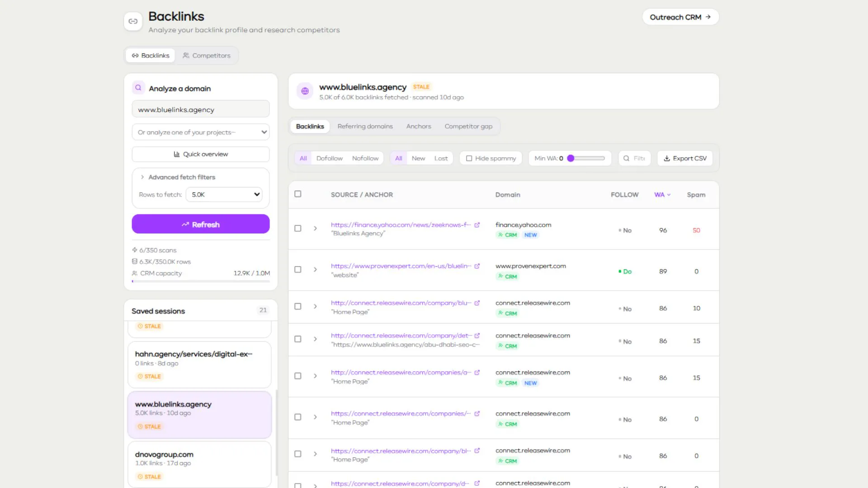Image resolution: width=868 pixels, height=488 pixels.
Task: Click Export CSV button
Action: (685, 159)
